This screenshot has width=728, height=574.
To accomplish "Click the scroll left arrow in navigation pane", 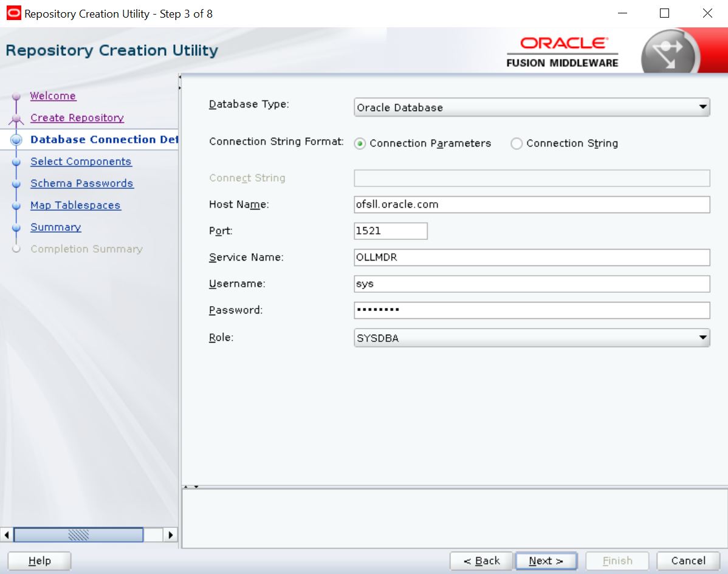I will (x=7, y=535).
